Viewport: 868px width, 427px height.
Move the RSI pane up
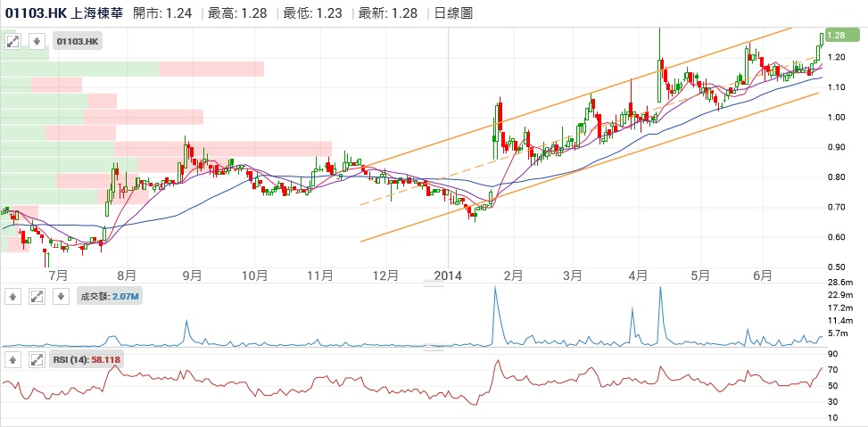13,360
